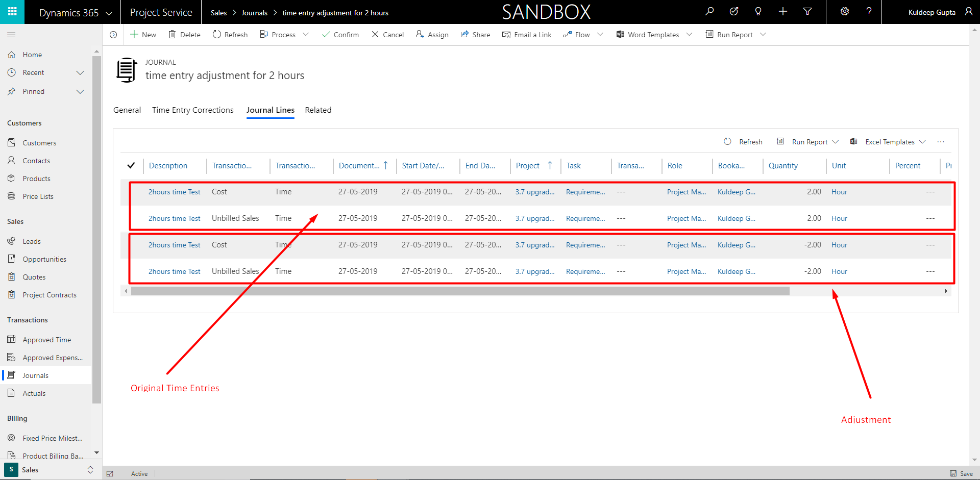This screenshot has height=480, width=980.
Task: Open advanced find funnel icon
Action: [807, 12]
